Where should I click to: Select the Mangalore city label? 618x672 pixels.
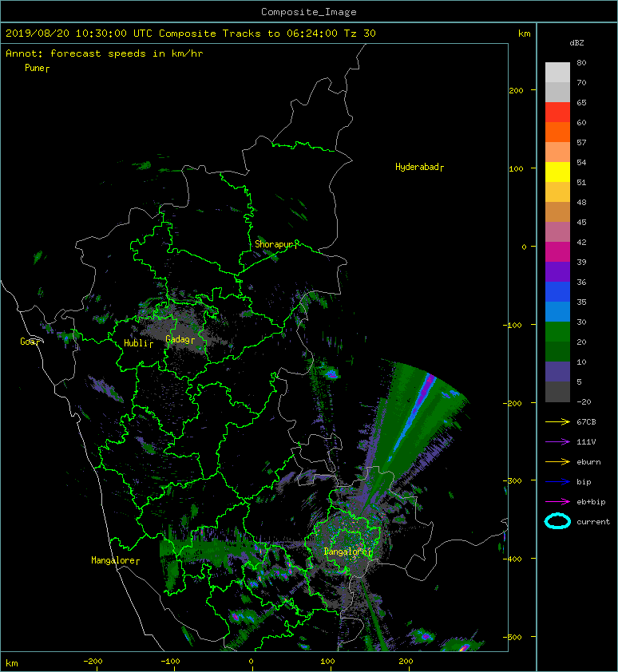[113, 560]
